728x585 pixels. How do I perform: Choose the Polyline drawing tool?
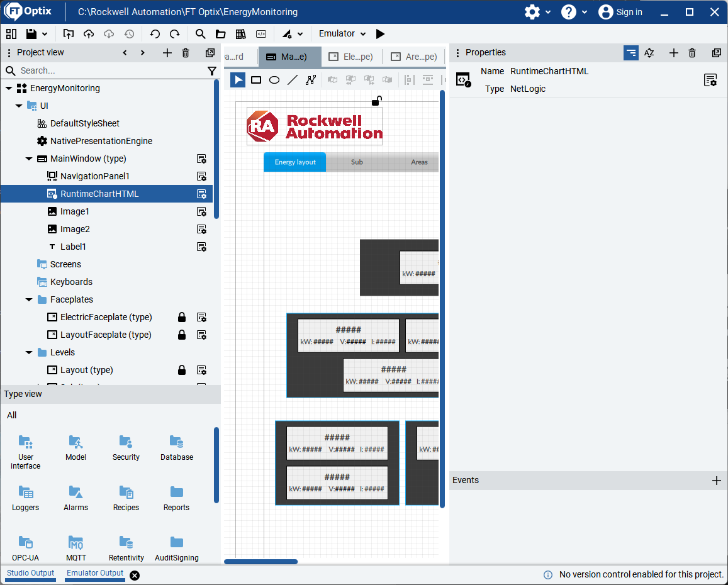point(311,80)
